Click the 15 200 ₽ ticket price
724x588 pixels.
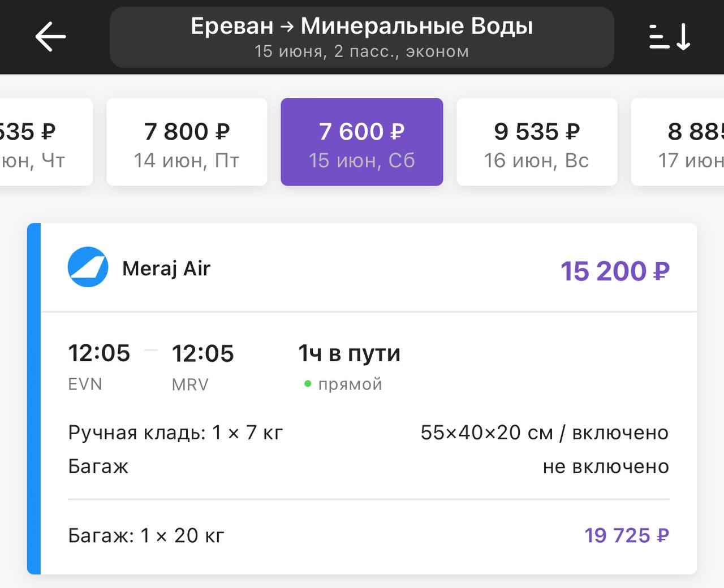coord(615,271)
